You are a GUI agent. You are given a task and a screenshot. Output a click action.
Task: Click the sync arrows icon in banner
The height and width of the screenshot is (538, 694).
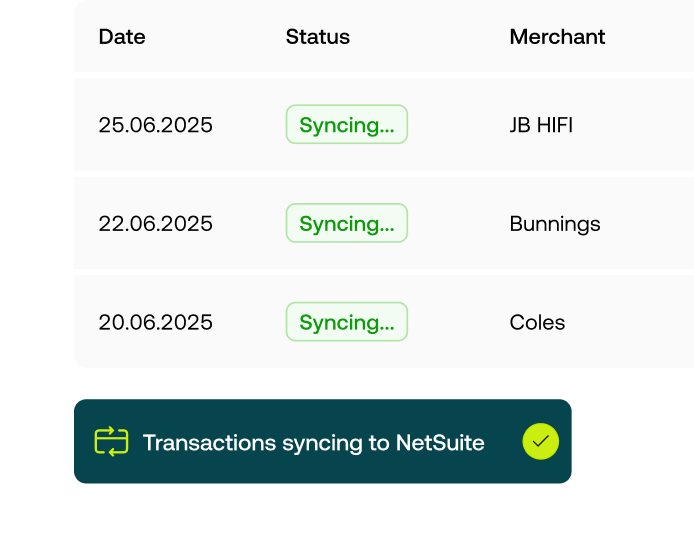[111, 442]
